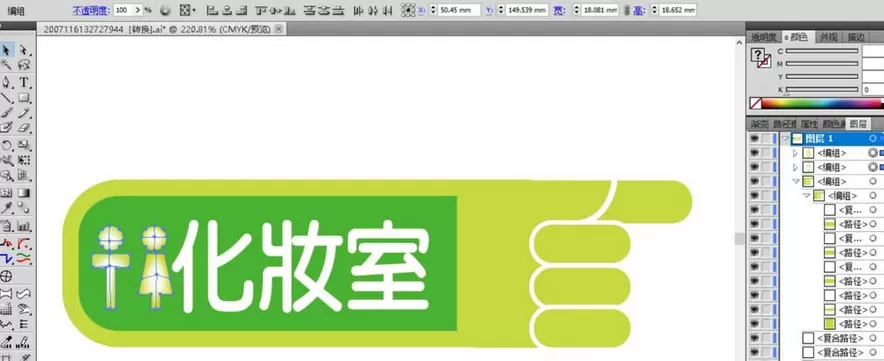Click the None color swatch

click(x=755, y=103)
